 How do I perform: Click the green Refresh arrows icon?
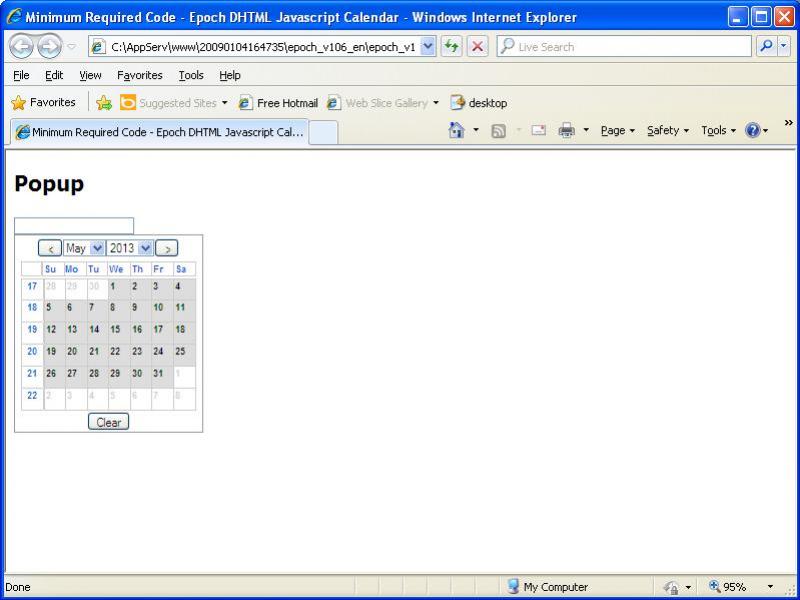coord(452,47)
